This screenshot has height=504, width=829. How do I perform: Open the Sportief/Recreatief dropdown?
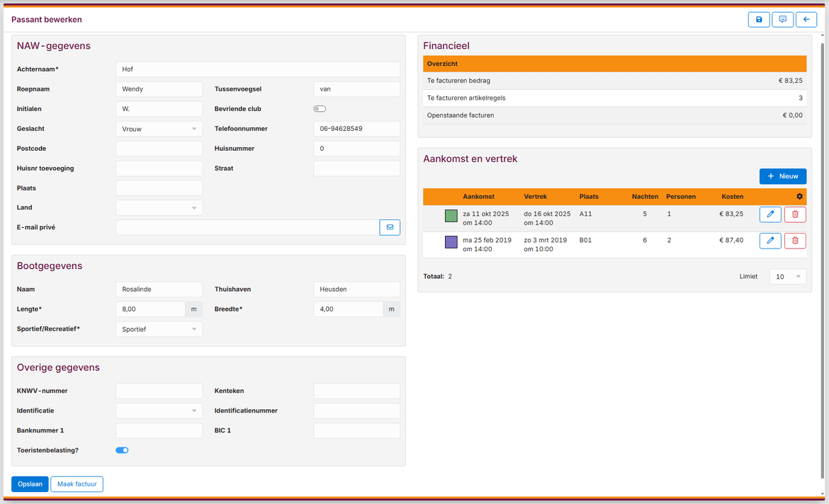point(159,329)
